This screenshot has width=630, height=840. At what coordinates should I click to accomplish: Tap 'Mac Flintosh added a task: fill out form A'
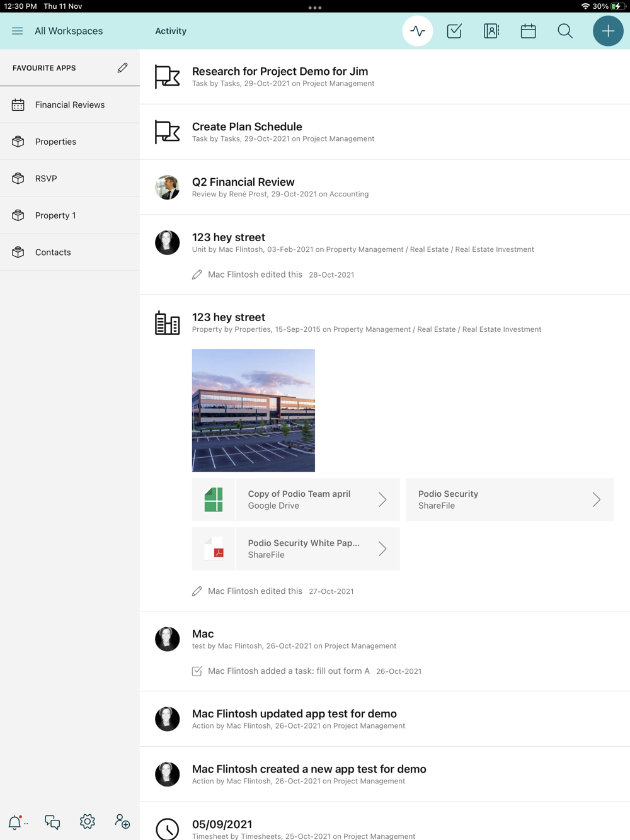tap(289, 671)
